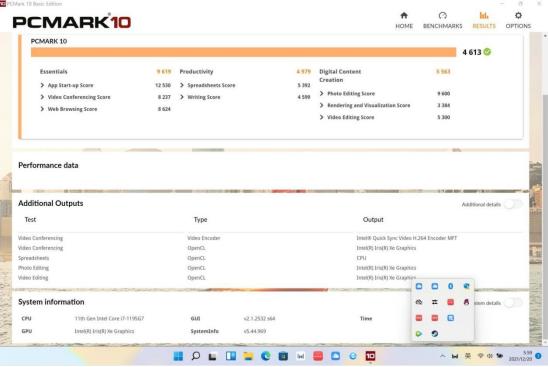Click the Photo Editing test row
Screen dimensions: 548x367
(x=34, y=268)
